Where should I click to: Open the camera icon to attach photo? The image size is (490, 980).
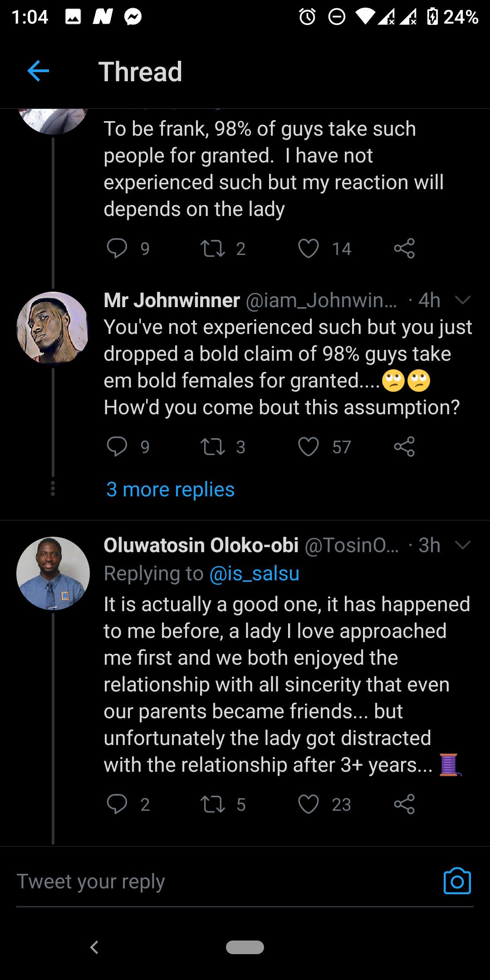tap(457, 882)
